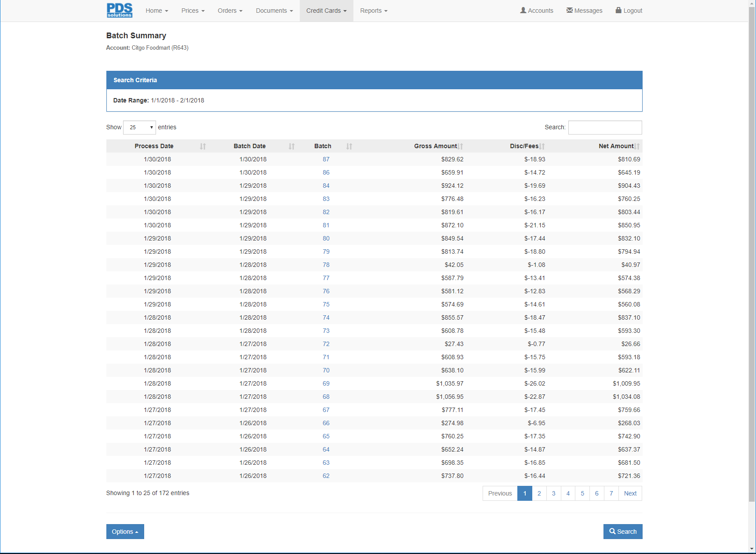Sort by Disc/Fees column
This screenshot has height=554, width=756.
(524, 146)
